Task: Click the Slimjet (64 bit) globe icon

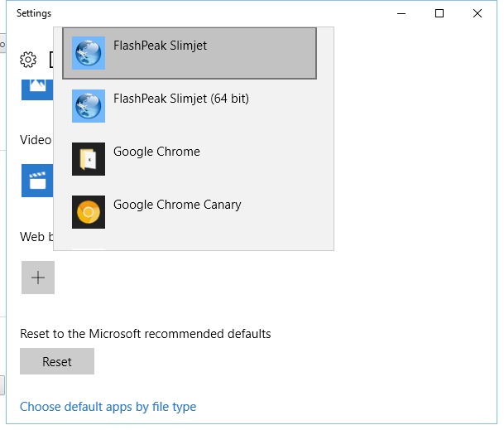Action: (x=89, y=106)
